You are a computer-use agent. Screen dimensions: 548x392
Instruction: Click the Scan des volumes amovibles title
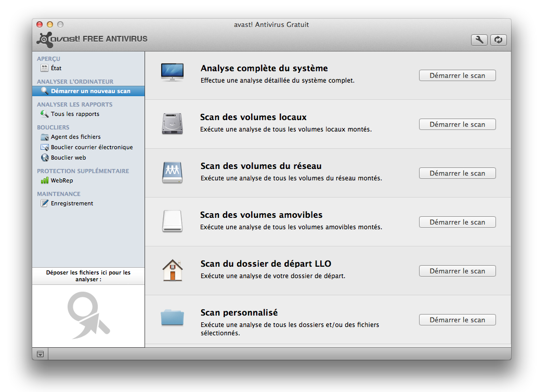(262, 215)
